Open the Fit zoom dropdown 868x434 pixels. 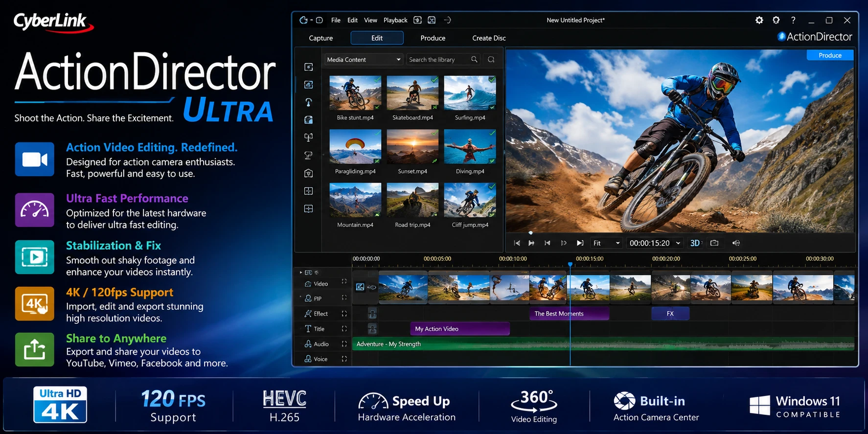pos(606,243)
